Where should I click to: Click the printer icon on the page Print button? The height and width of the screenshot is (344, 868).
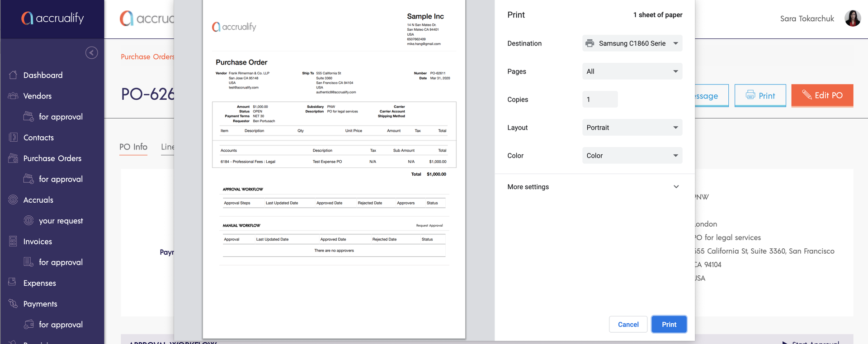(x=750, y=95)
